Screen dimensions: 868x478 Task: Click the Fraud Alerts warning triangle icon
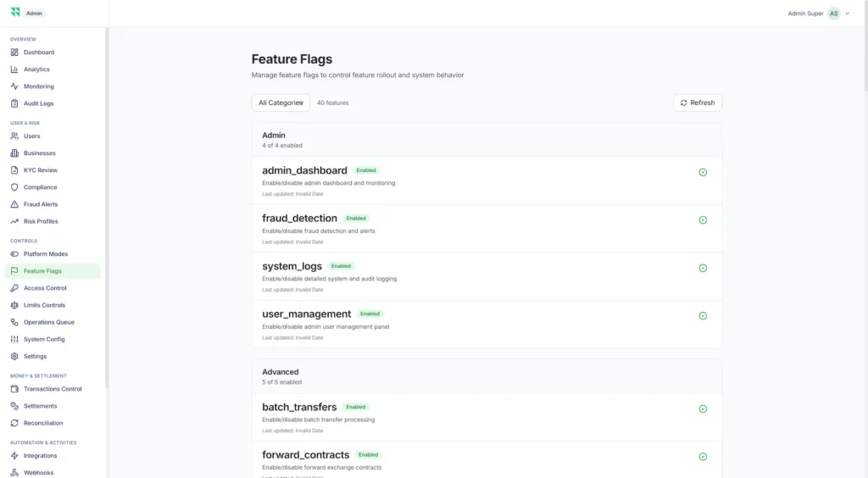pos(14,204)
